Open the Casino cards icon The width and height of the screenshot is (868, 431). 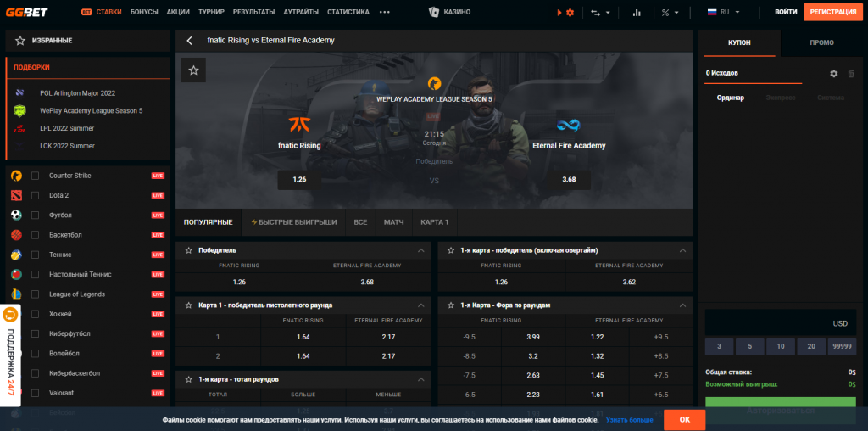(x=434, y=13)
